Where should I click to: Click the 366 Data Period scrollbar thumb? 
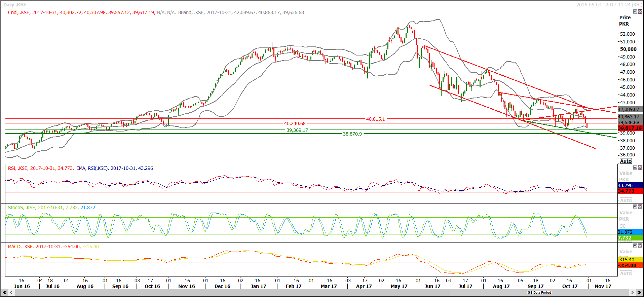pos(539,293)
